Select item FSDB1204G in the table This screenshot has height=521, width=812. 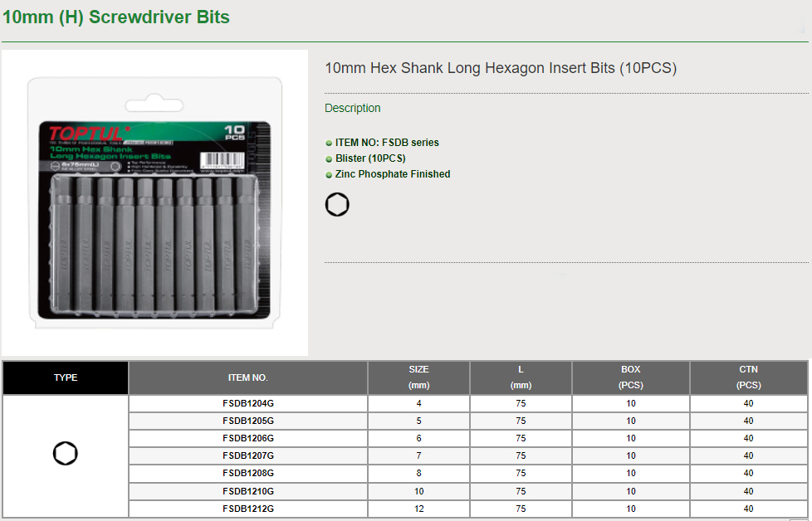click(x=247, y=403)
